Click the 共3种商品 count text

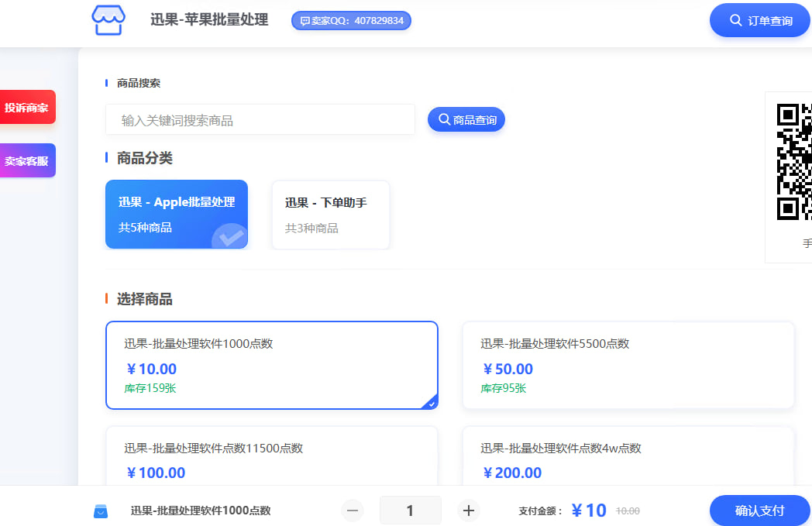[x=311, y=229]
